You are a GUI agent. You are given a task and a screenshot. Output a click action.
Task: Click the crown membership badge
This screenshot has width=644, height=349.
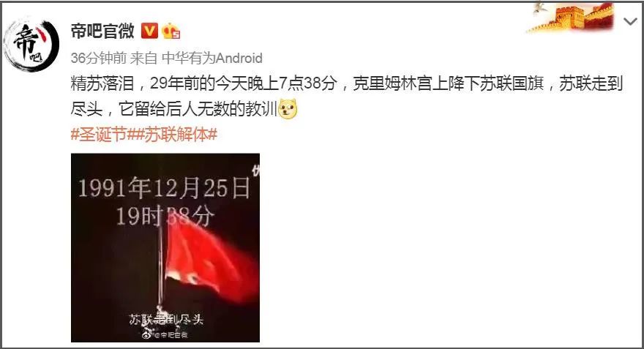click(171, 31)
